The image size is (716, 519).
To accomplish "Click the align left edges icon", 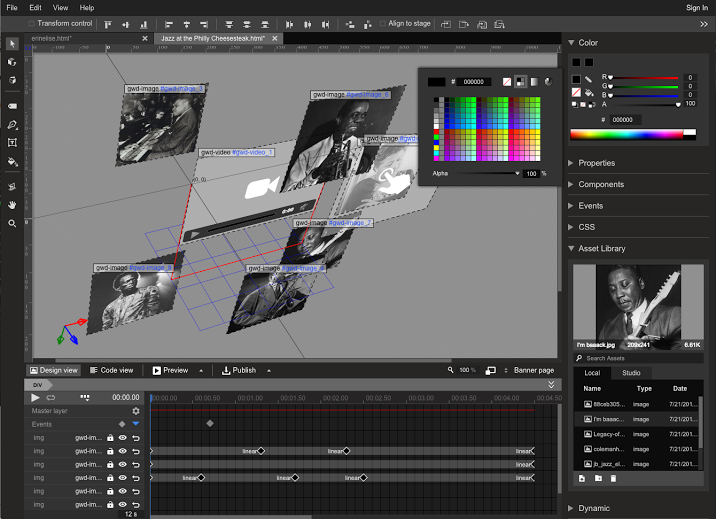I will 169,25.
